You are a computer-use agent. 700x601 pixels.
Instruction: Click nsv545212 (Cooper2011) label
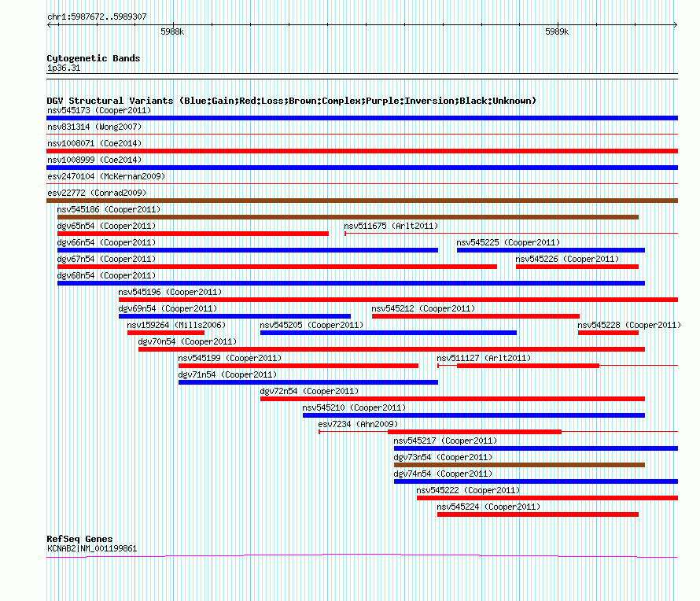click(x=423, y=308)
